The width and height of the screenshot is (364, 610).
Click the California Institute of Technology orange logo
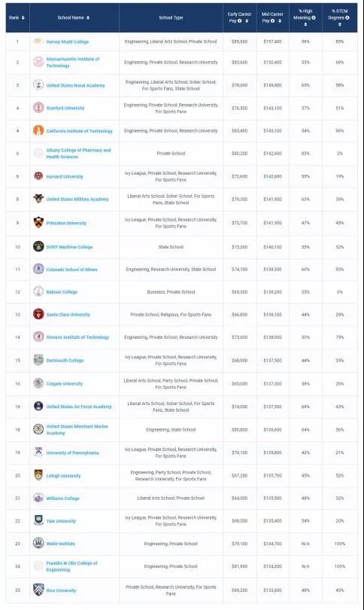point(38,130)
